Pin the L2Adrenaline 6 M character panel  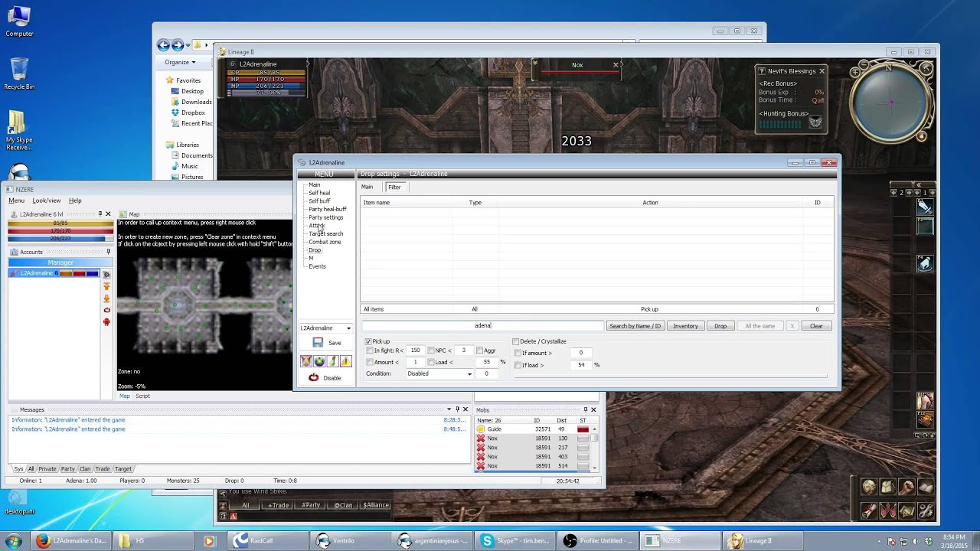point(100,214)
